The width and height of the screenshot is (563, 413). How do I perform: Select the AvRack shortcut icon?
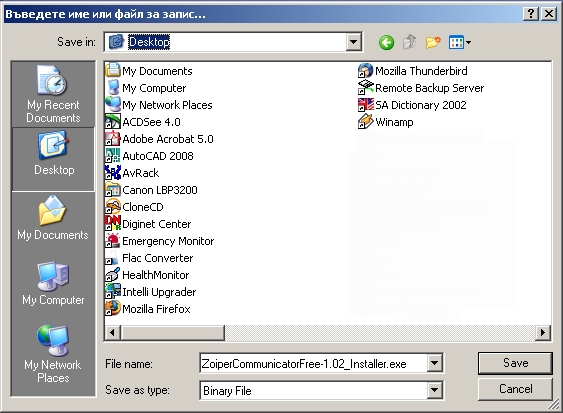pos(113,172)
